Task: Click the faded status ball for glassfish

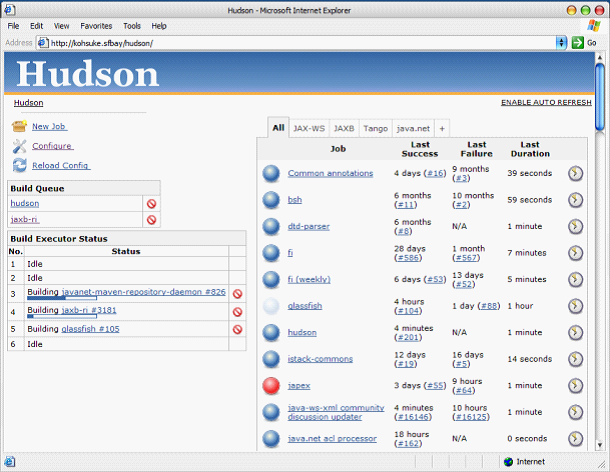Action: (x=271, y=306)
